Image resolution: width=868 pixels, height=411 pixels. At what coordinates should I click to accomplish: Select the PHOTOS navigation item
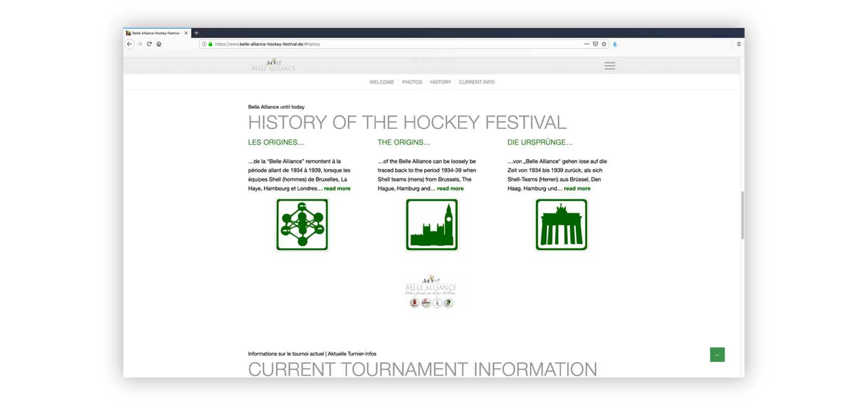tap(412, 82)
